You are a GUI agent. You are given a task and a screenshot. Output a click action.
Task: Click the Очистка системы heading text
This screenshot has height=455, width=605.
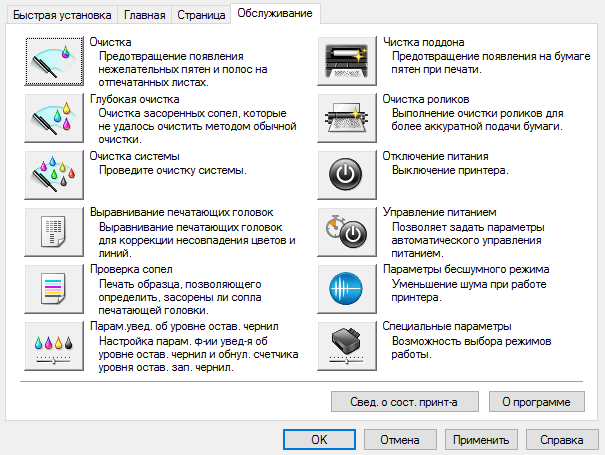[135, 156]
